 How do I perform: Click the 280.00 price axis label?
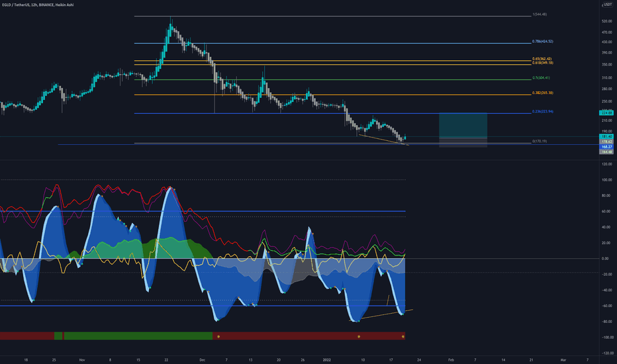(x=607, y=89)
